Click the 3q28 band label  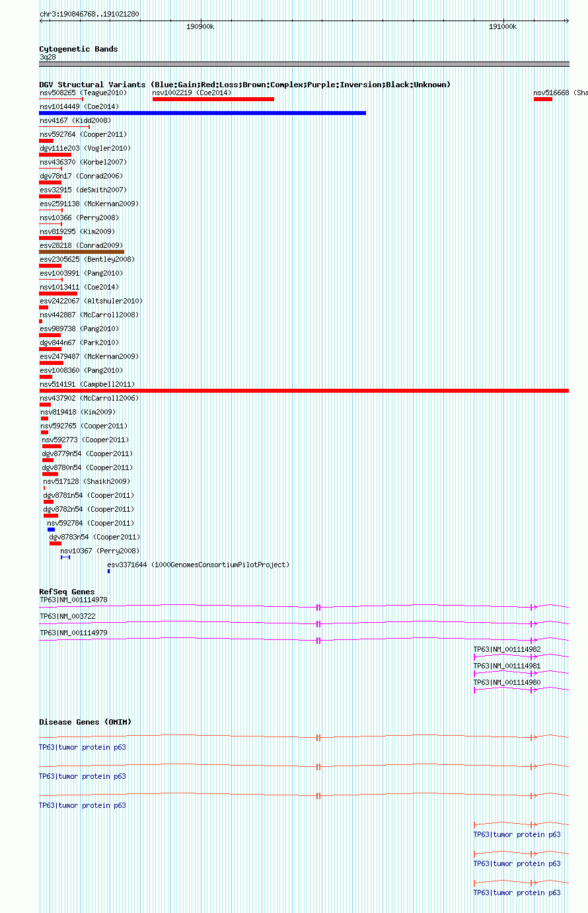[48, 58]
